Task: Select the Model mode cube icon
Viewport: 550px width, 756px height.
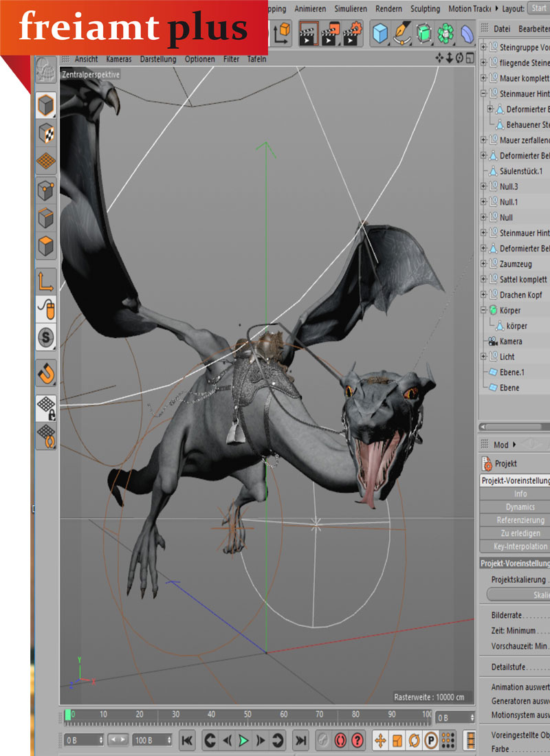Action: (46, 104)
